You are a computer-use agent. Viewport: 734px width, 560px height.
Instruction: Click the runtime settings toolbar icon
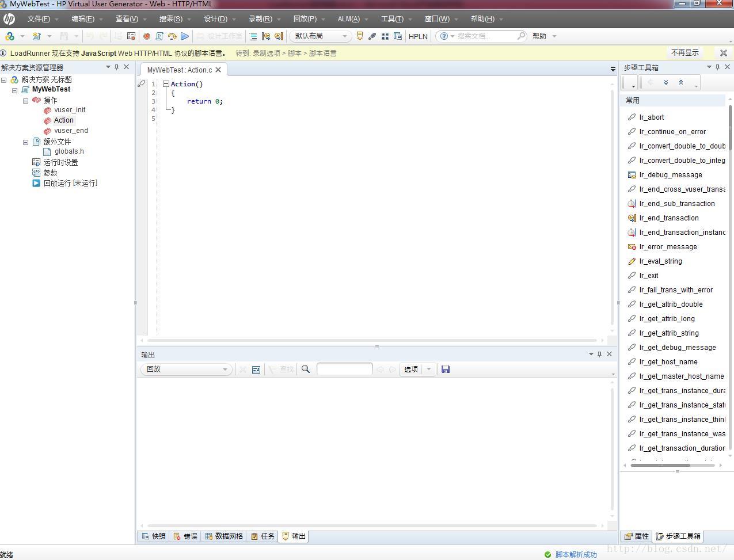pos(131,36)
